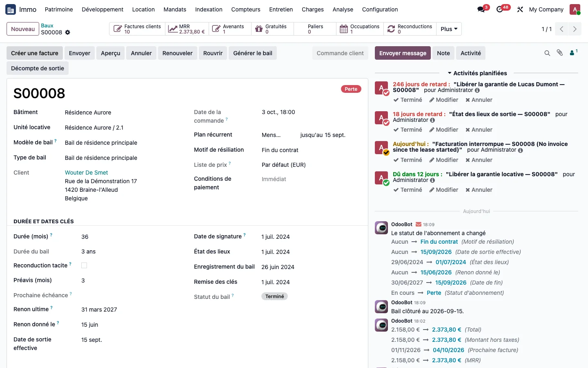Open the Avenants stat button
This screenshot has height=368, width=588.
pos(230,29)
